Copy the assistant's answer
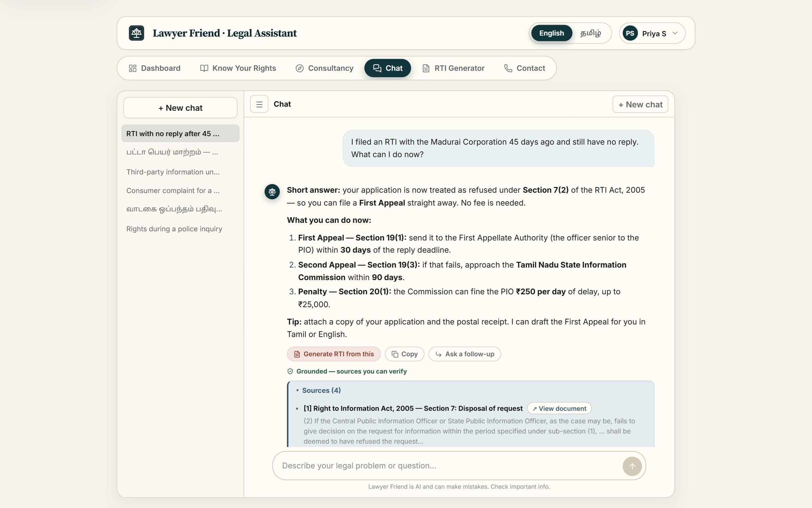The width and height of the screenshot is (812, 508). tap(405, 354)
